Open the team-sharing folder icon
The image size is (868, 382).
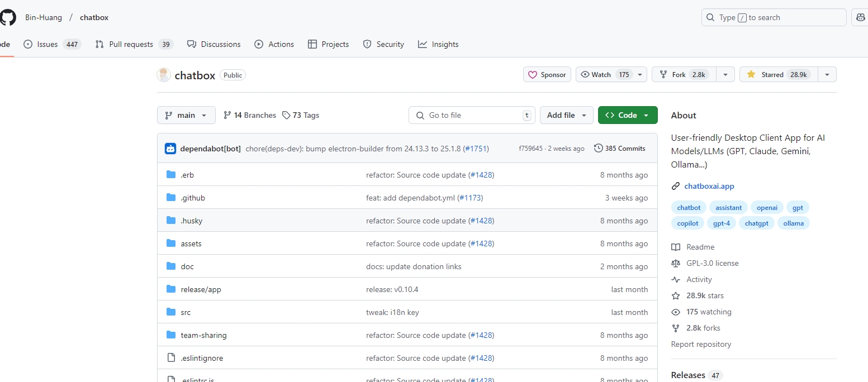(x=171, y=335)
